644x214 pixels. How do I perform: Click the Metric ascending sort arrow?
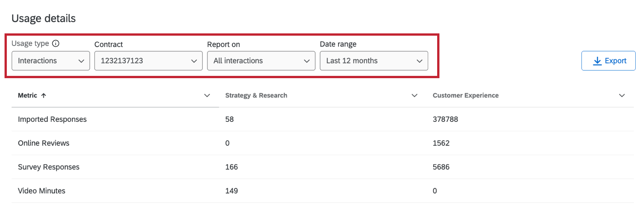pos(44,96)
